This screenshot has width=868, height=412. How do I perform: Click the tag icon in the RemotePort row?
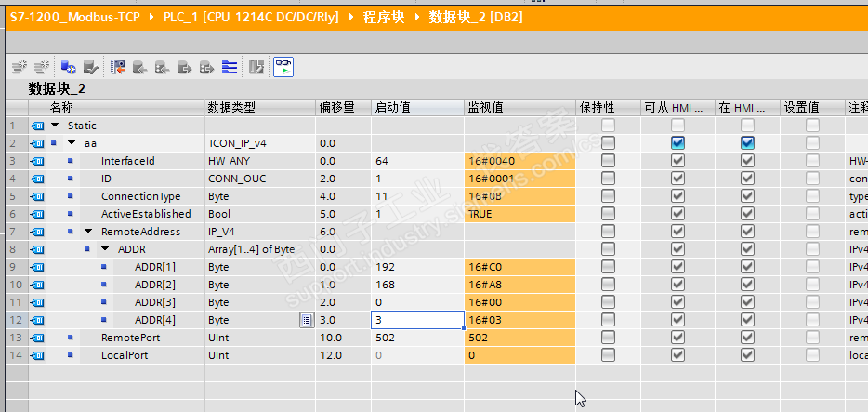[37, 338]
